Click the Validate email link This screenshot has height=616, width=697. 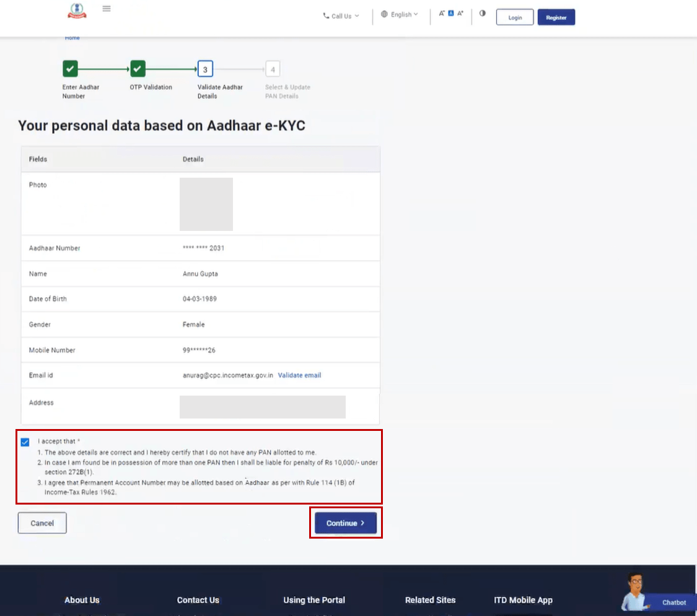pos(299,375)
